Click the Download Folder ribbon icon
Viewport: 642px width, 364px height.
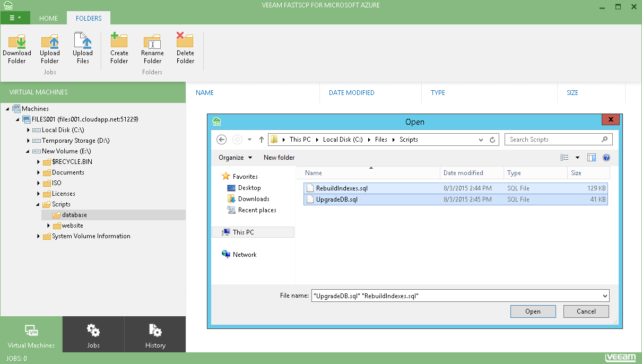point(17,42)
